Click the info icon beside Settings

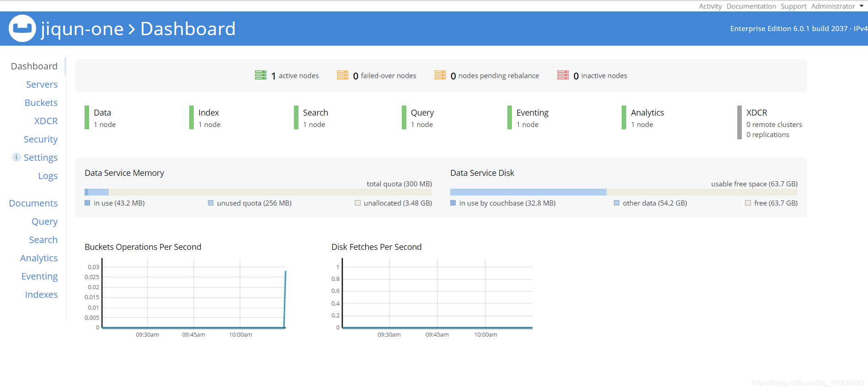(x=16, y=157)
